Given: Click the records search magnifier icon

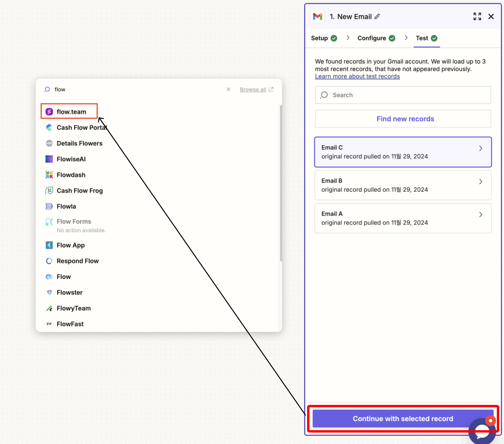Looking at the screenshot, I should click(x=324, y=95).
